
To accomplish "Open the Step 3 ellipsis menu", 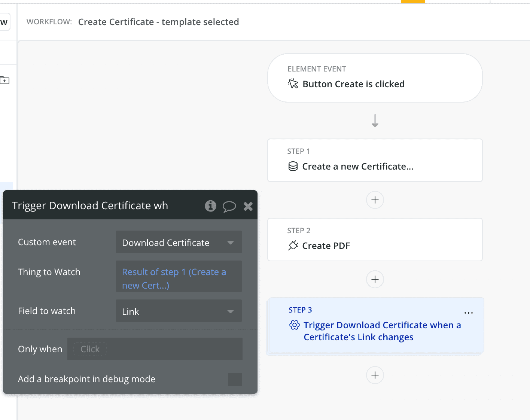I will (468, 313).
